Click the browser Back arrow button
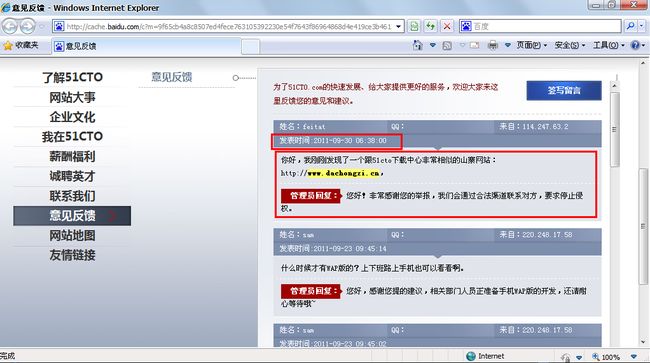Viewport: 650px width, 363px height. (x=10, y=27)
